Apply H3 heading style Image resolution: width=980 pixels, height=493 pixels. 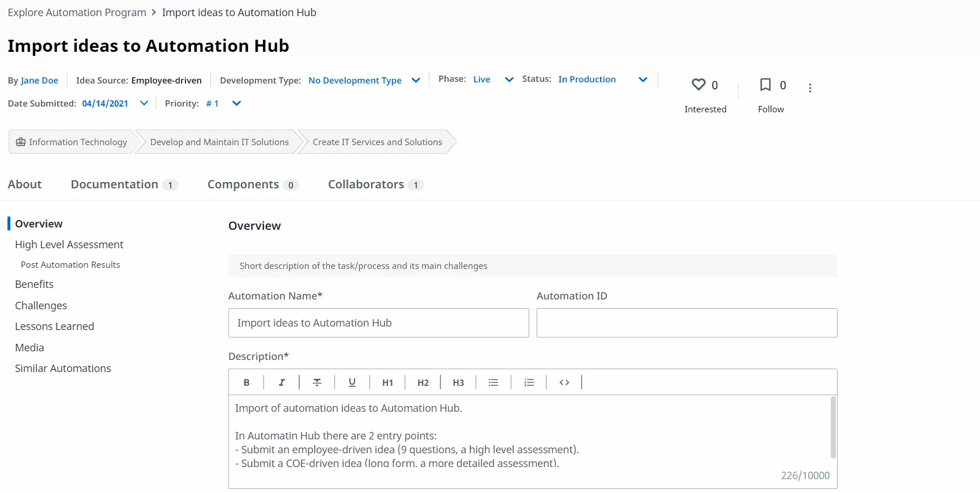[458, 382]
